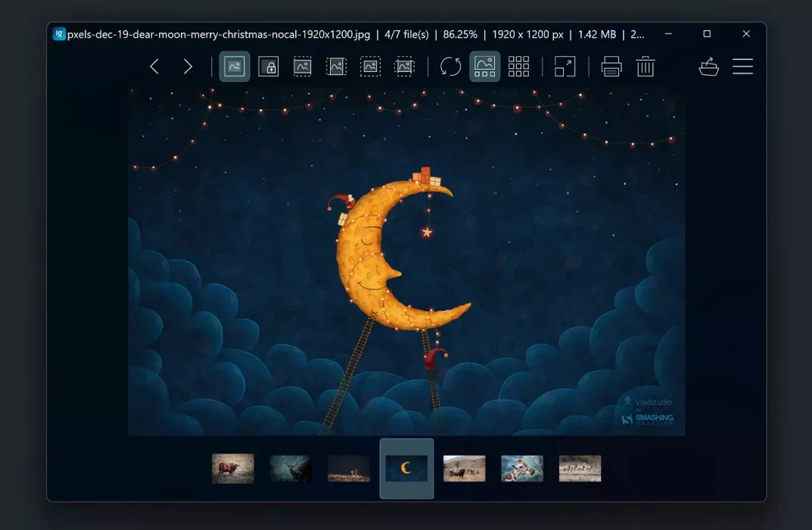The height and width of the screenshot is (530, 812).
Task: Select the brown highland cow thumbnail
Action: [233, 469]
